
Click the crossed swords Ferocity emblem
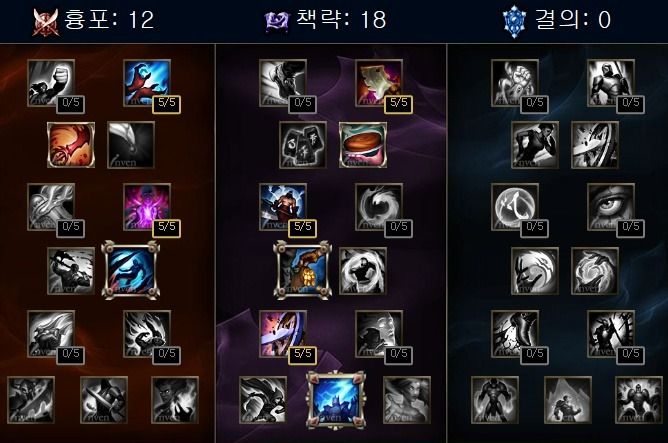(45, 22)
